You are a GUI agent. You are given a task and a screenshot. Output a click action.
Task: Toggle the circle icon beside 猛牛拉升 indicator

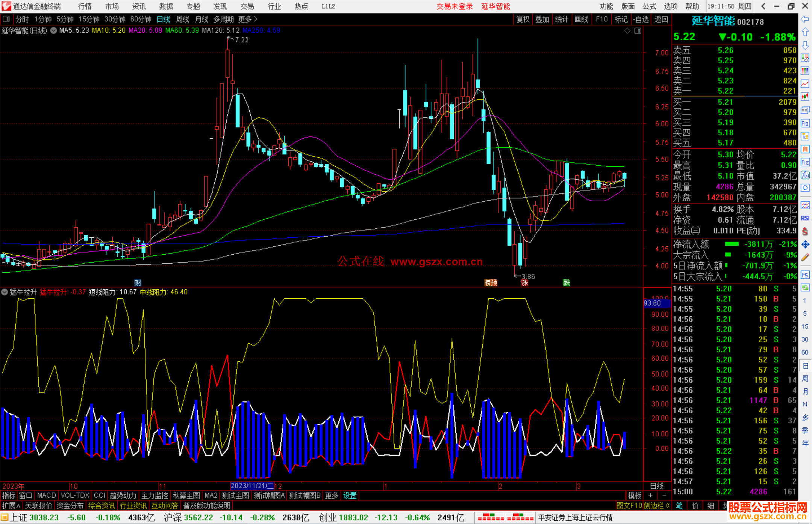pos(5,292)
